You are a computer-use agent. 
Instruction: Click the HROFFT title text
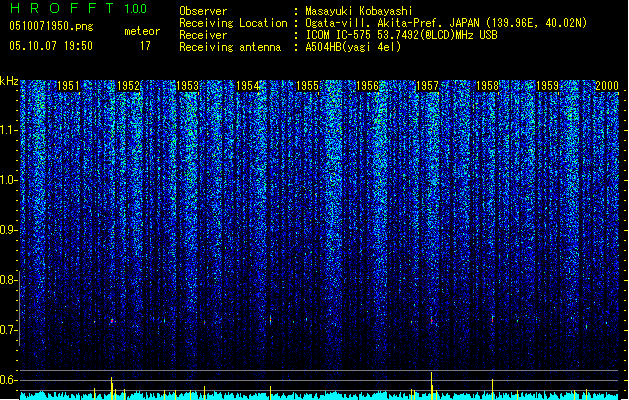[x=62, y=8]
